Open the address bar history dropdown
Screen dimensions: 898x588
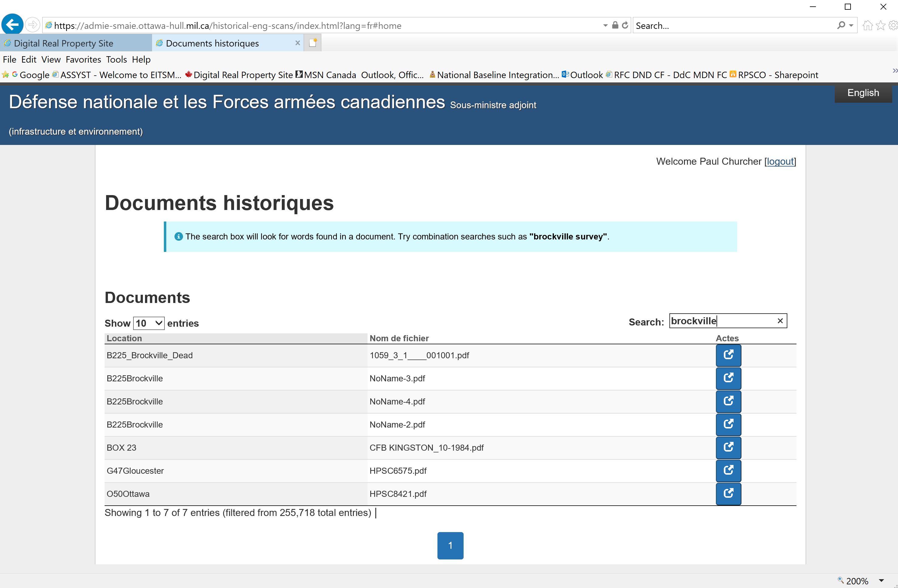coord(605,26)
